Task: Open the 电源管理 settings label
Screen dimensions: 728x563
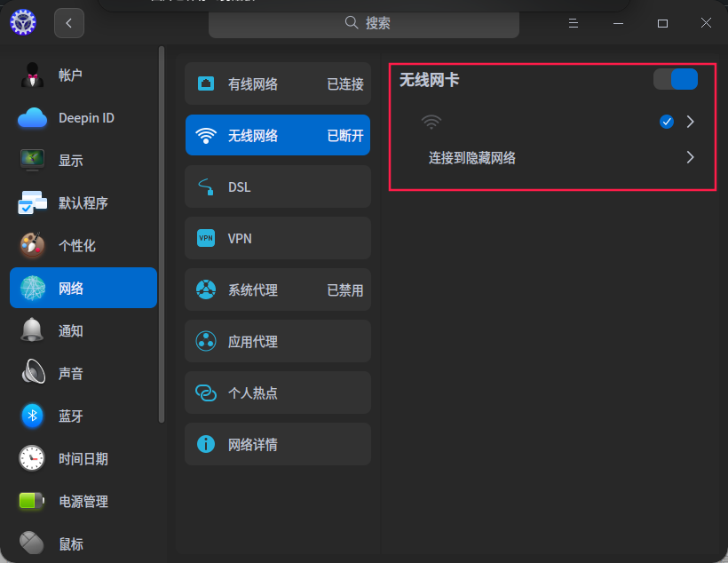Action: click(x=83, y=502)
